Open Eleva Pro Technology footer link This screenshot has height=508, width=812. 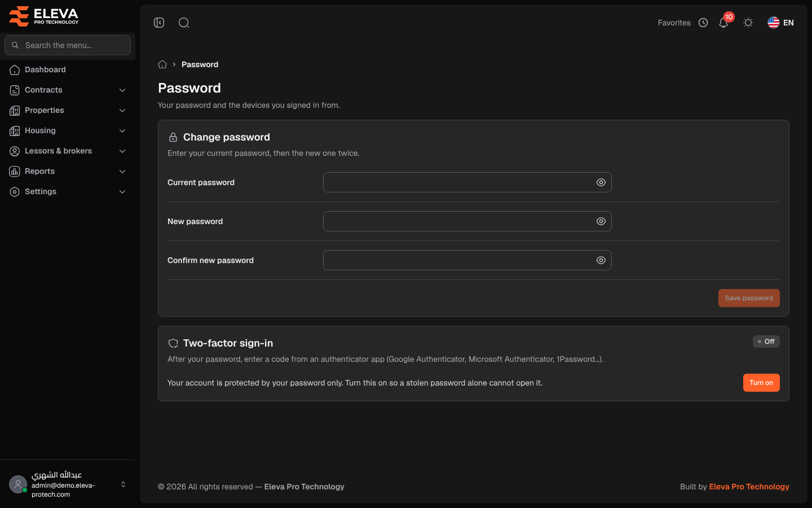coord(749,487)
